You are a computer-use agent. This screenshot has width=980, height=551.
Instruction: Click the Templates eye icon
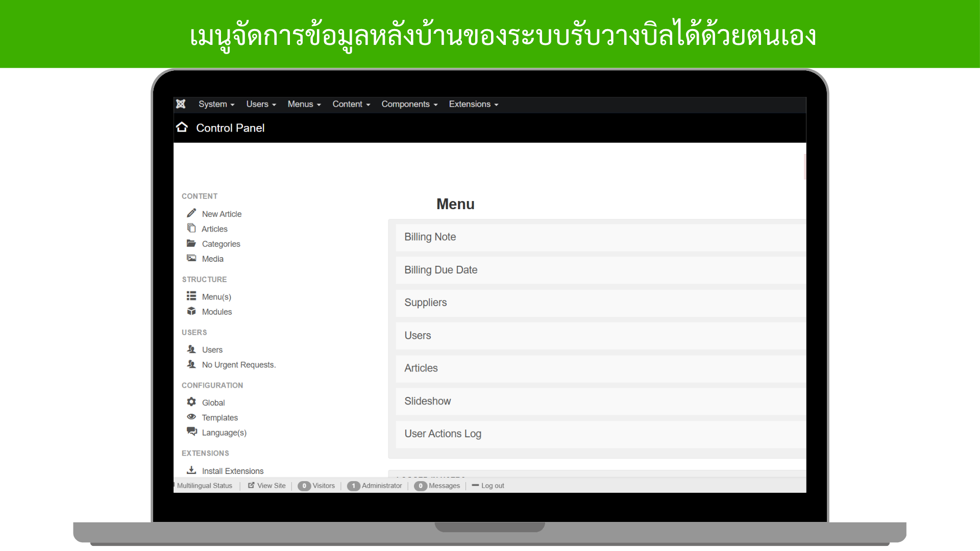(191, 417)
